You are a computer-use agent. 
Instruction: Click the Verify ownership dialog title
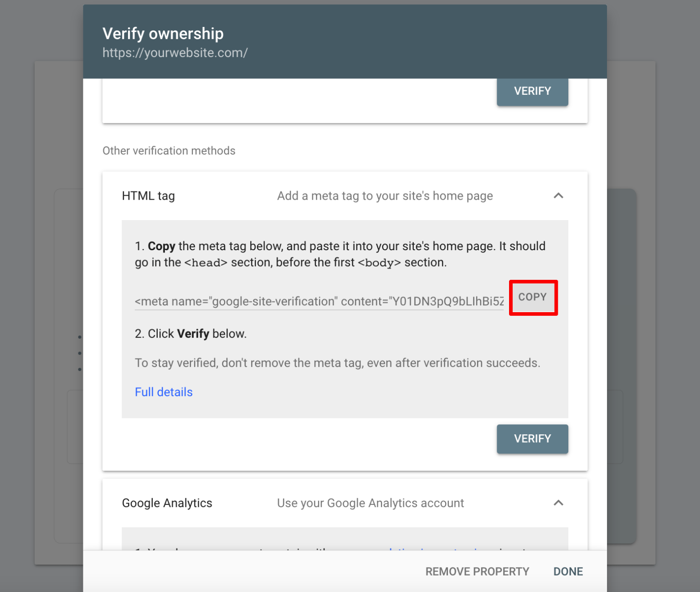point(163,33)
